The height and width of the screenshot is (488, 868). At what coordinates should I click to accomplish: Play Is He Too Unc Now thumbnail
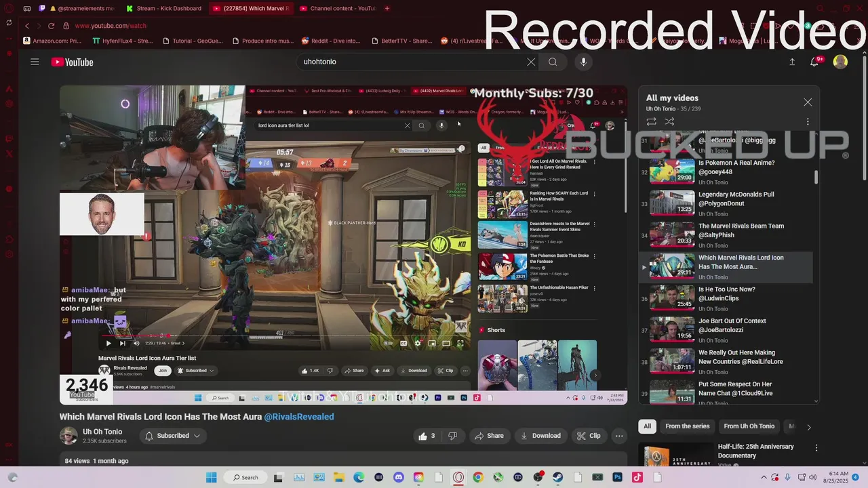click(672, 298)
